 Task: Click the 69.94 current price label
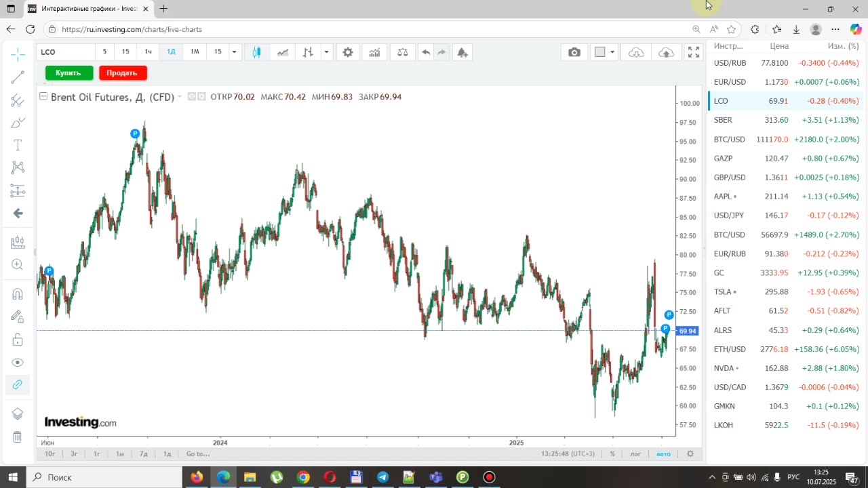point(688,331)
